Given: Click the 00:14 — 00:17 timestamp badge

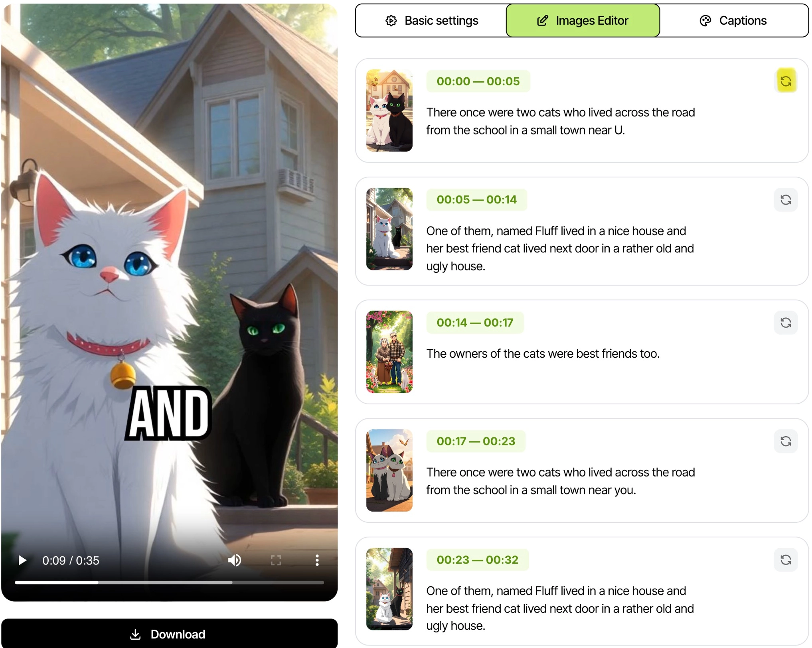Looking at the screenshot, I should coord(475,322).
